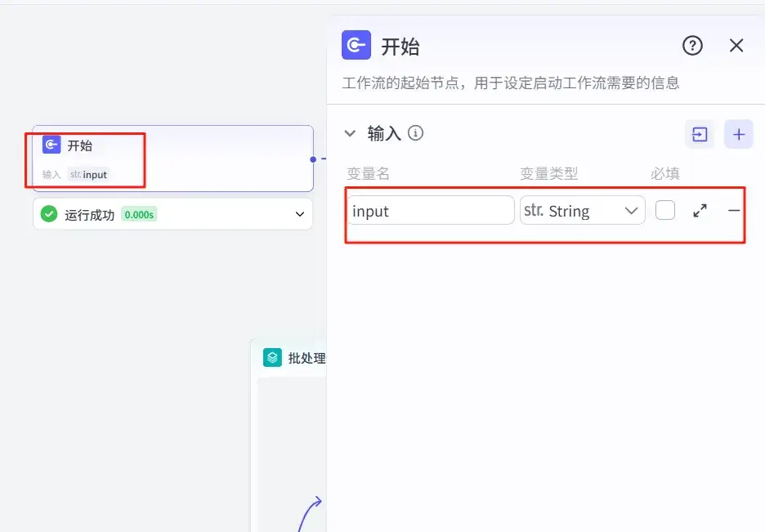Click the 变量类型 column header

click(x=549, y=173)
